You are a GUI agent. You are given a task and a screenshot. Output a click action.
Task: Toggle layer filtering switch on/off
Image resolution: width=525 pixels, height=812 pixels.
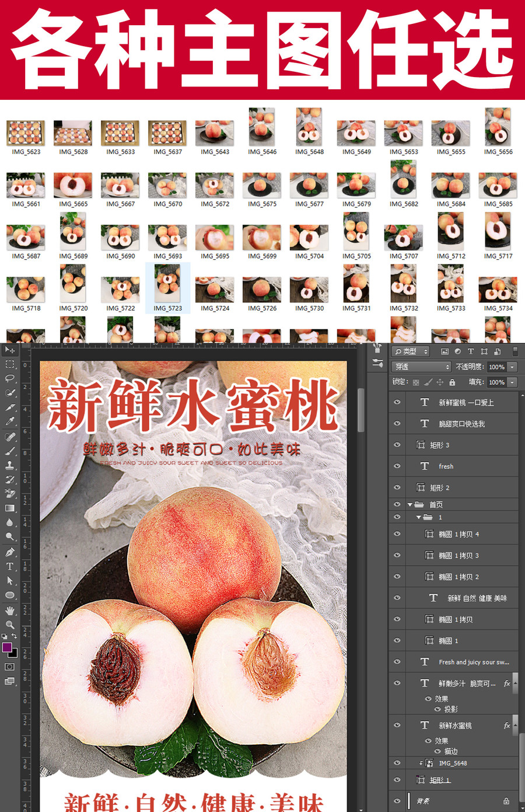515,351
